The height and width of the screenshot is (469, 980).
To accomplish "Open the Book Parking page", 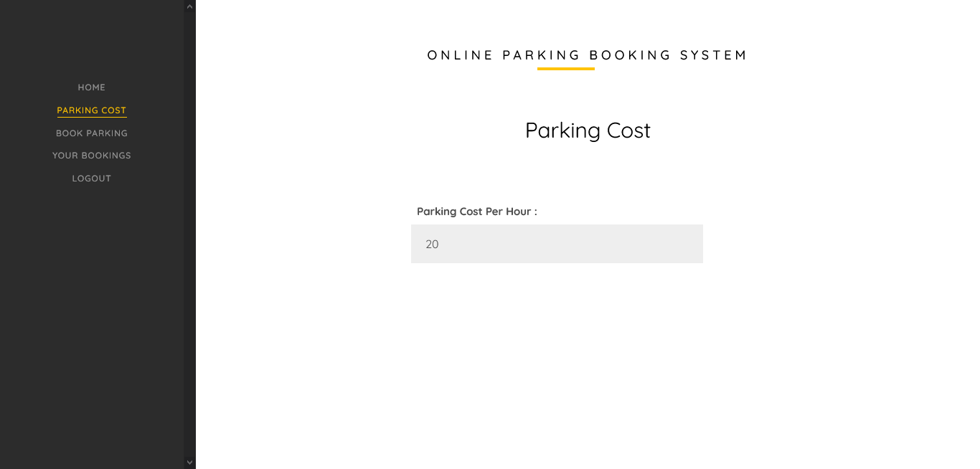I will coord(92,133).
